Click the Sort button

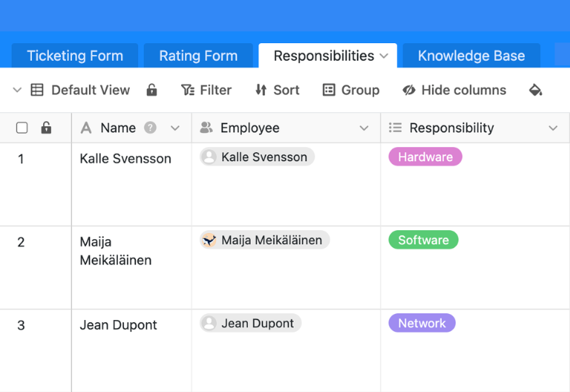(277, 90)
